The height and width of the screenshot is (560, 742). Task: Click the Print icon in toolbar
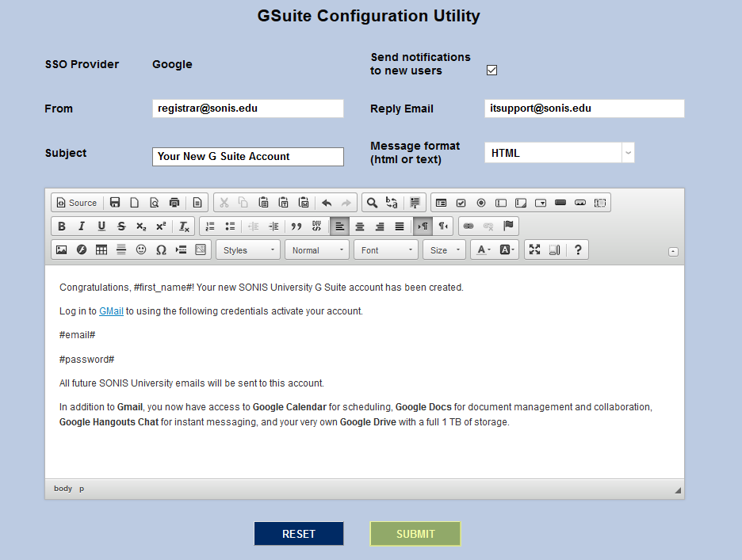[174, 203]
